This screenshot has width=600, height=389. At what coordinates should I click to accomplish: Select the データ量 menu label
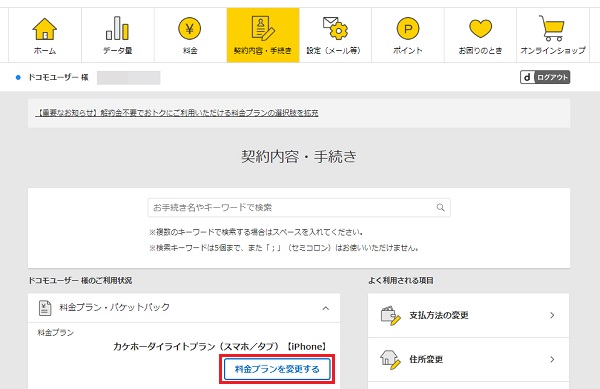[117, 50]
